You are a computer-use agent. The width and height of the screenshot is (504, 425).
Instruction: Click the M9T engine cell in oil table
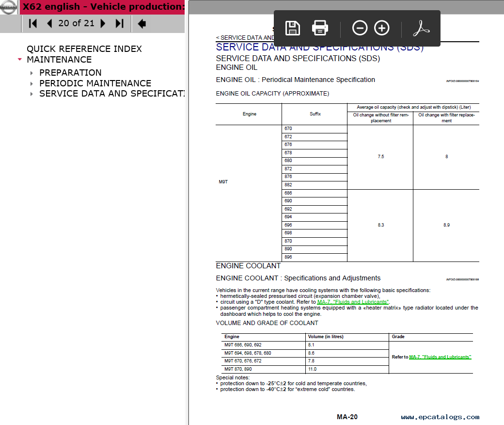click(223, 182)
